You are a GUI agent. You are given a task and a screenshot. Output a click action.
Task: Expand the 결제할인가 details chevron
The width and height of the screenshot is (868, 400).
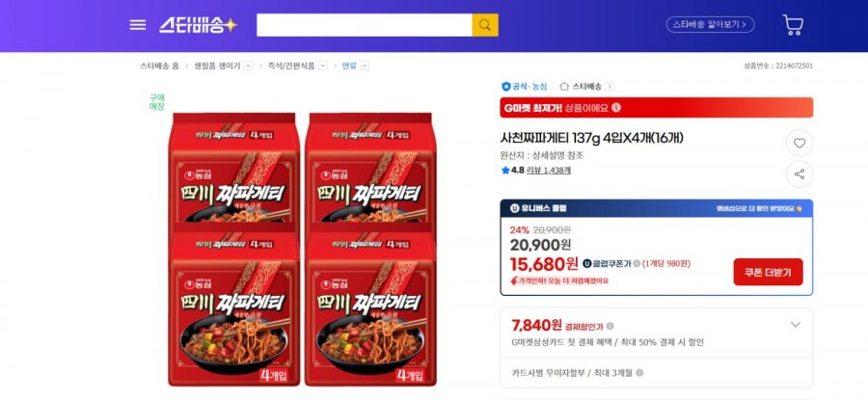point(796,325)
